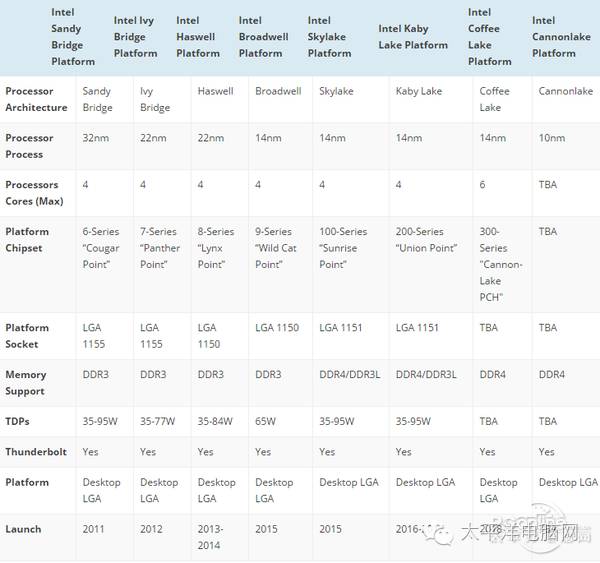Click the Memory Support row label
The width and height of the screenshot is (600, 563).
pyautogui.click(x=26, y=383)
